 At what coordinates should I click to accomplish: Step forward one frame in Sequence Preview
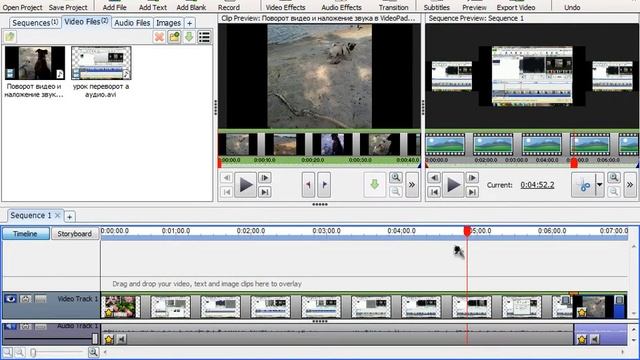(x=472, y=178)
